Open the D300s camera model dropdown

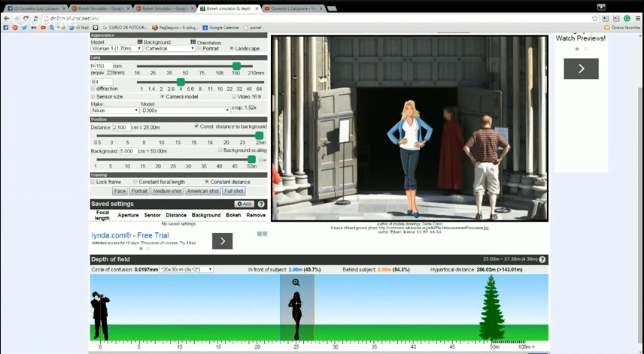(x=185, y=110)
